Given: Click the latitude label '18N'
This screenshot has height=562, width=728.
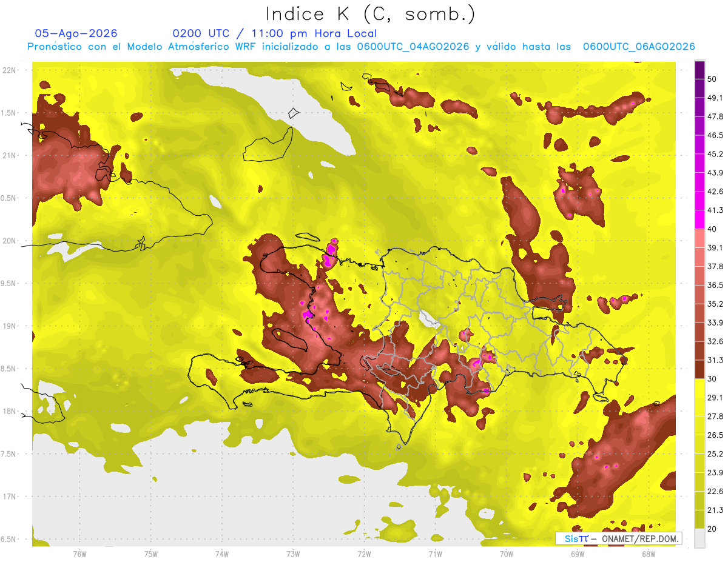Looking at the screenshot, I should (x=10, y=411).
